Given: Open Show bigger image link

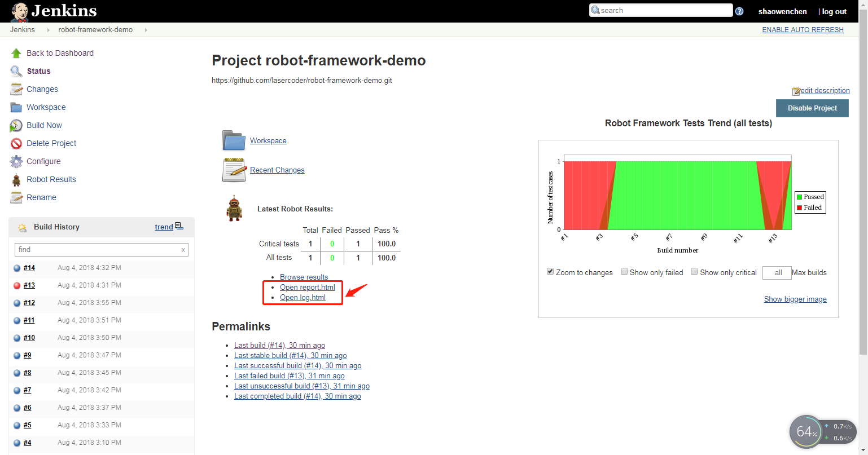Looking at the screenshot, I should coord(795,299).
